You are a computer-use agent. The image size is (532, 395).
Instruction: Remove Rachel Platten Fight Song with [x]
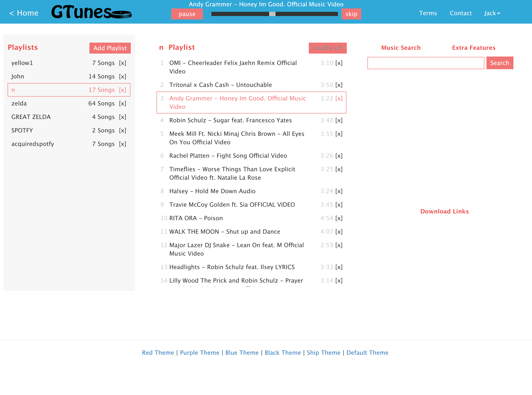(x=339, y=156)
